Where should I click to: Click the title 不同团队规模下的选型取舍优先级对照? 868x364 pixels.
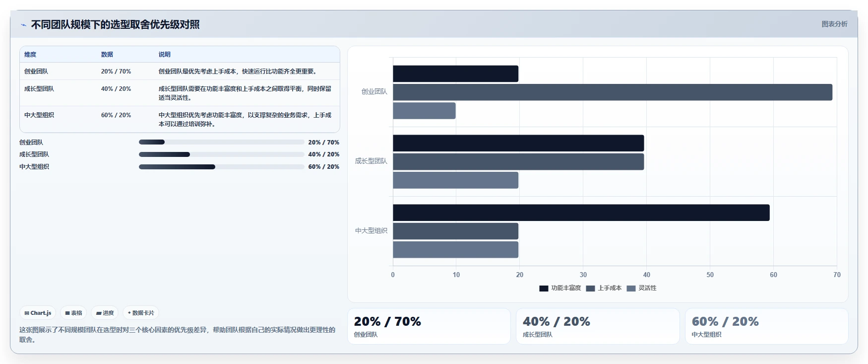coord(115,24)
